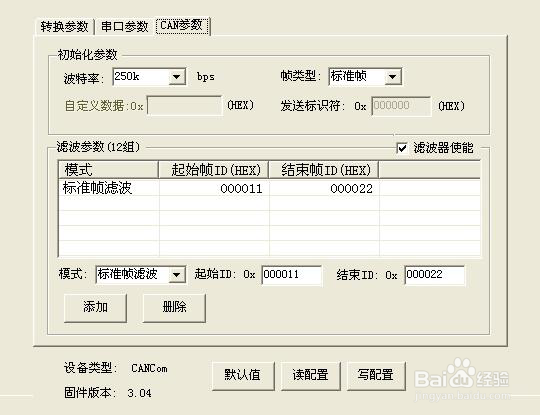
Task: Click the firmware version 3.04 text
Action: click(x=139, y=393)
